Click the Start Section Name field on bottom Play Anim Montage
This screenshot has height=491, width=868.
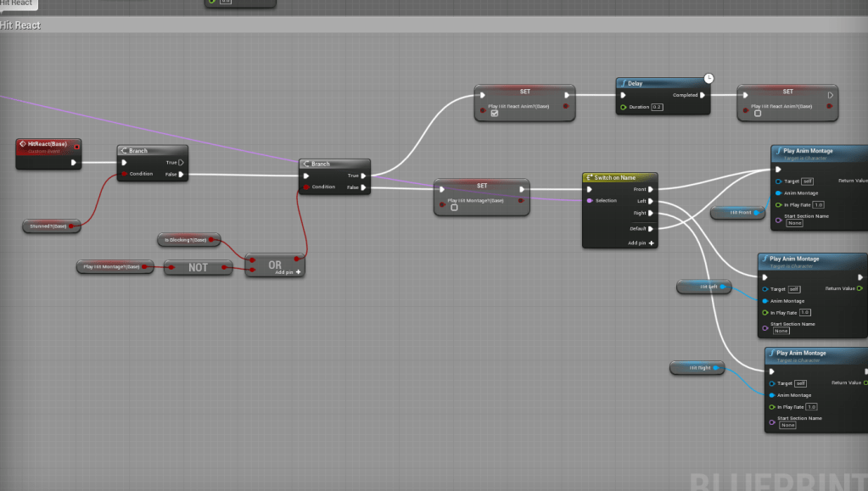point(787,425)
